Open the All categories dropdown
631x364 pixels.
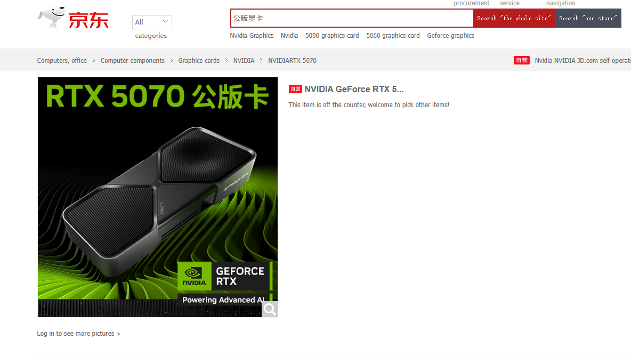[152, 22]
